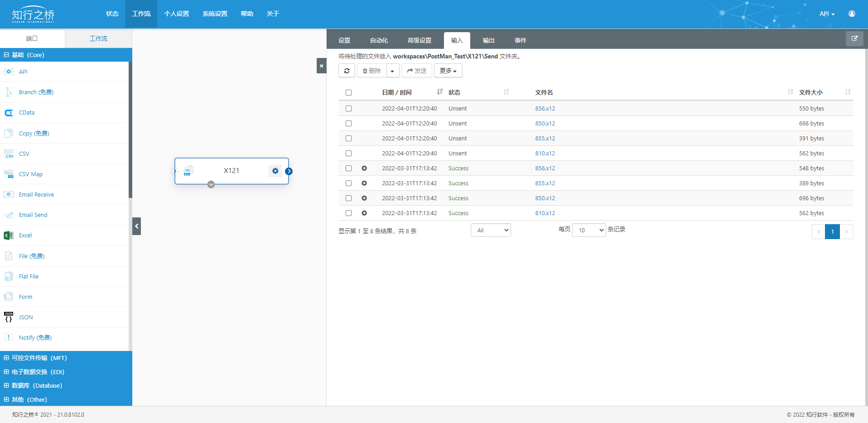Screen dimensions: 868x423
Task: Click the refresh button in input toolbar
Action: click(347, 71)
